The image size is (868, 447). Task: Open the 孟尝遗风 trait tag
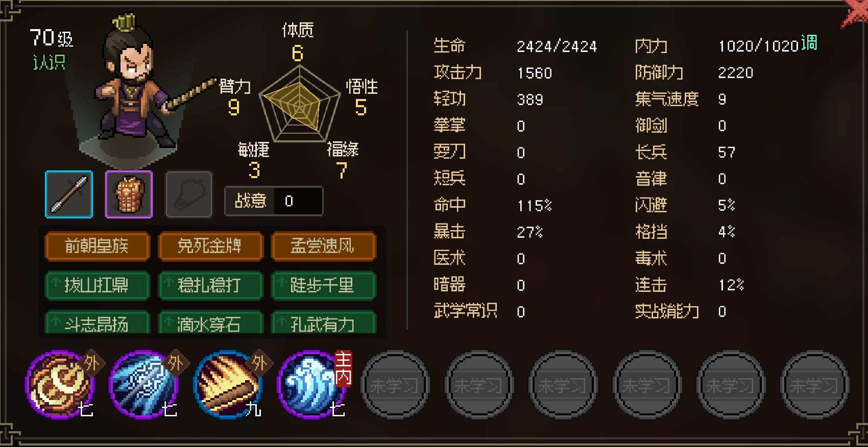coord(323,246)
